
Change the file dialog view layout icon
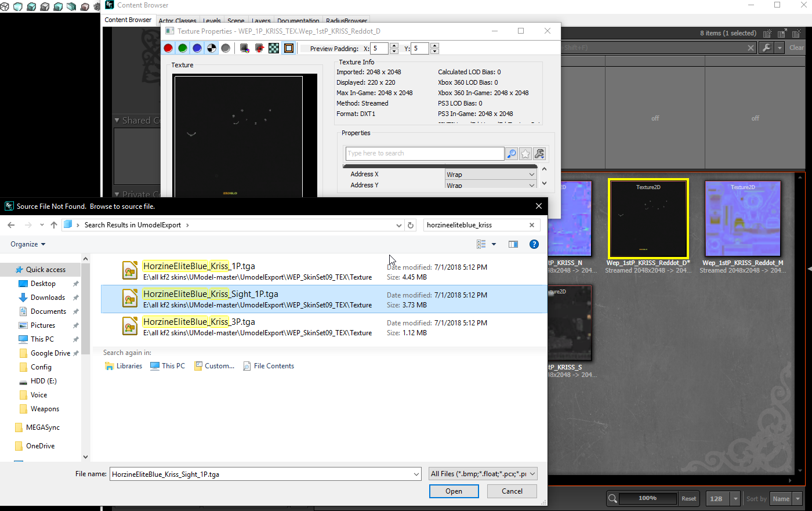tap(481, 244)
